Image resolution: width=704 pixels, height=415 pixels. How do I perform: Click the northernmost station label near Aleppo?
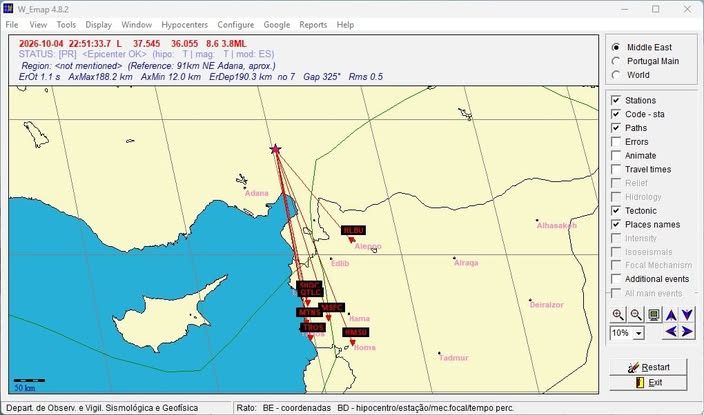pos(353,230)
